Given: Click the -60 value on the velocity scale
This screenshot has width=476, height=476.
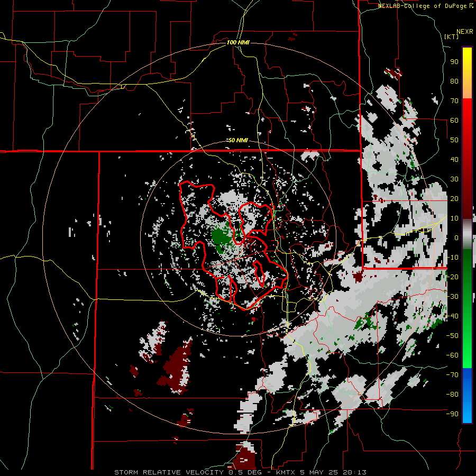Looking at the screenshot, I should (452, 355).
